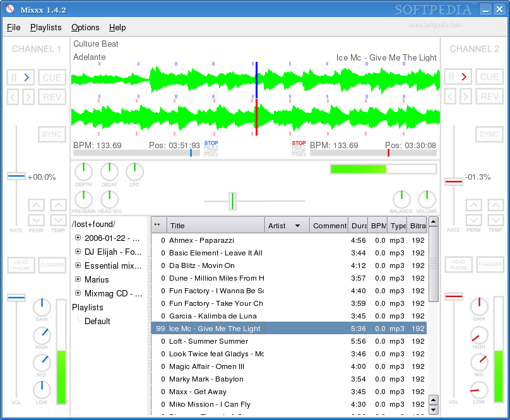This screenshot has height=420, width=510.
Task: Nudge Channel 1 temporary rate up
Action: (x=58, y=205)
